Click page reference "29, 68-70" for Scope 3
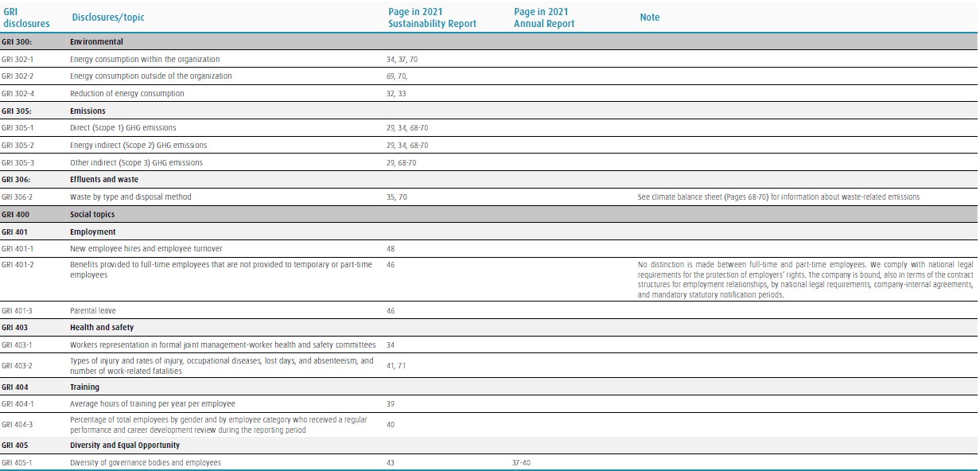 click(401, 163)
